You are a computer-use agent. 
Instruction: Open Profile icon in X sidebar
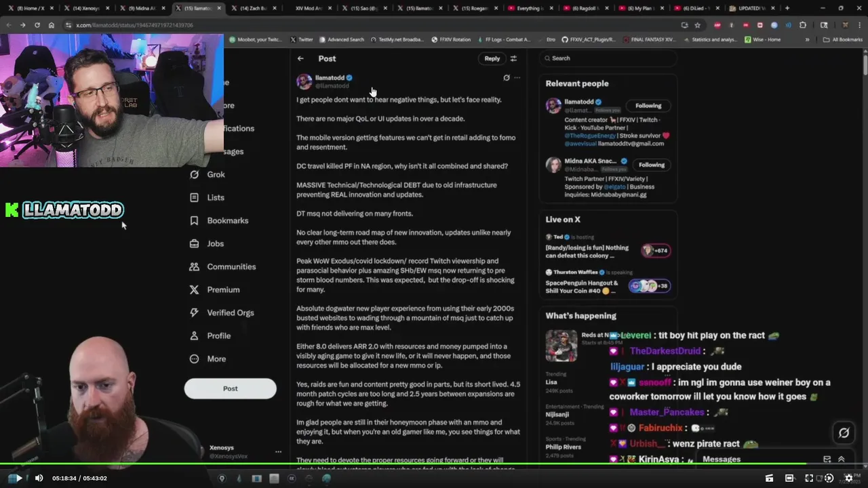click(x=194, y=335)
